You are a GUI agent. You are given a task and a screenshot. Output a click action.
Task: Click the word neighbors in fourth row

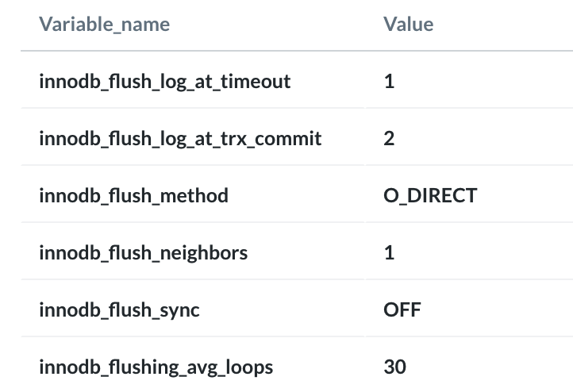pyautogui.click(x=204, y=253)
